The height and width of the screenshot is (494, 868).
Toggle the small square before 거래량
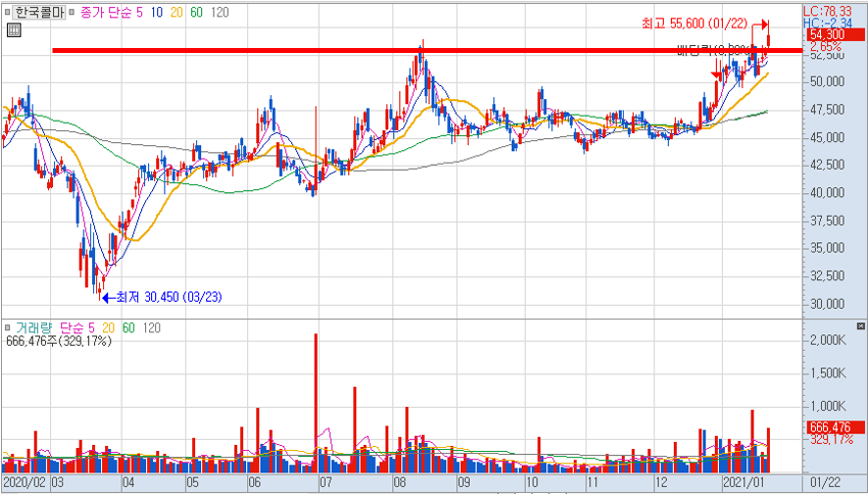pyautogui.click(x=7, y=328)
